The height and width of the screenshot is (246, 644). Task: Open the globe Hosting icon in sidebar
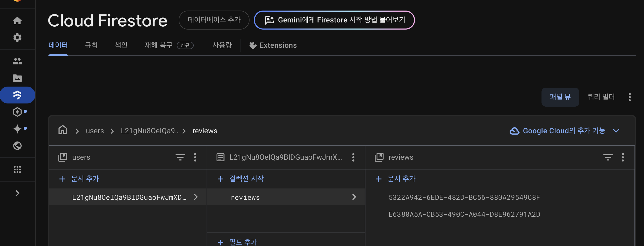(17, 146)
